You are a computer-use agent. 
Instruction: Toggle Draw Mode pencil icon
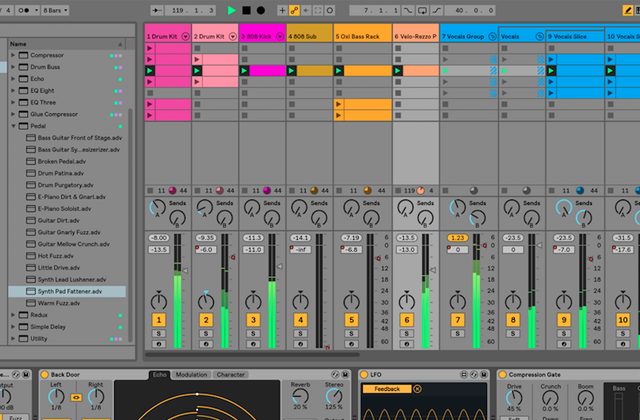pyautogui.click(x=628, y=10)
